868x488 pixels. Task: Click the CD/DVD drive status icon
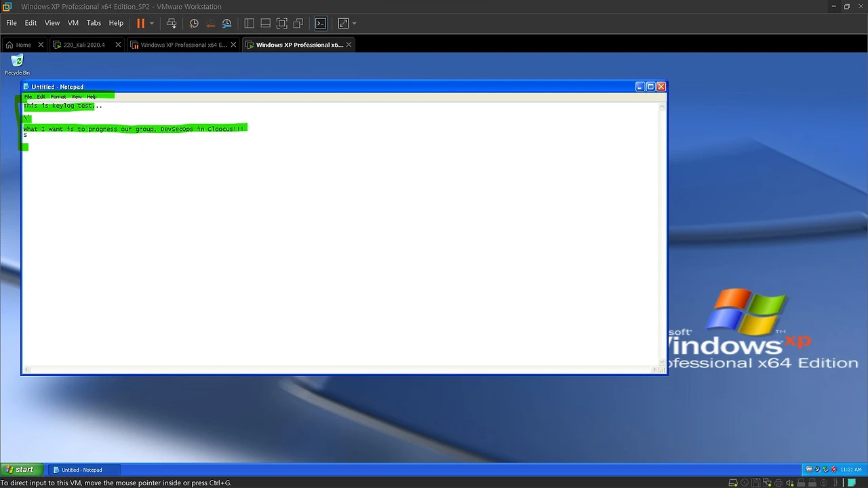point(745,483)
